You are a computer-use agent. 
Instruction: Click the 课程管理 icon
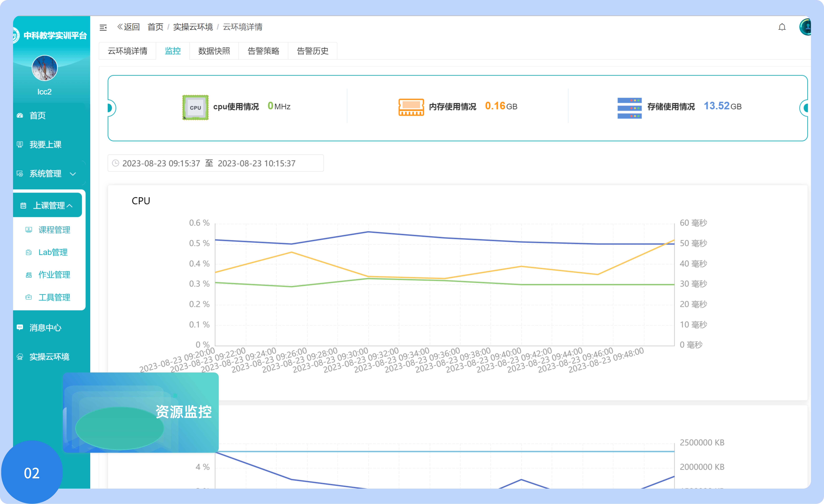point(29,230)
